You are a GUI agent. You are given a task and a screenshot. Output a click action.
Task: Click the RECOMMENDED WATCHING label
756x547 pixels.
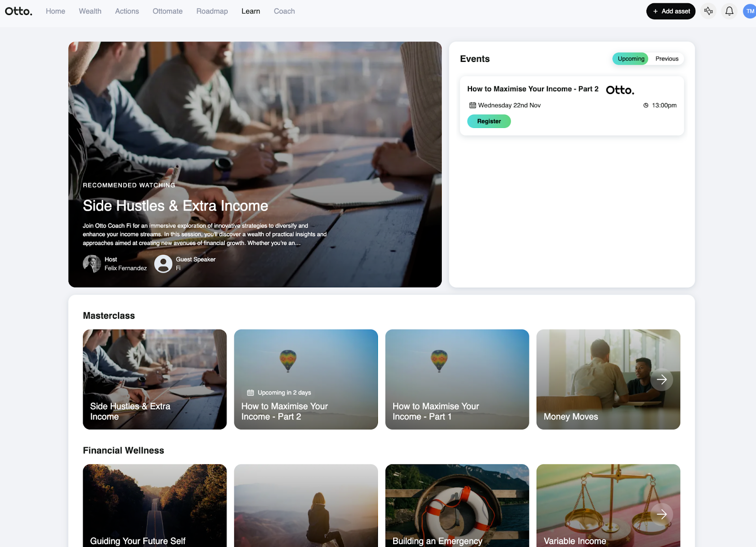[x=129, y=185]
